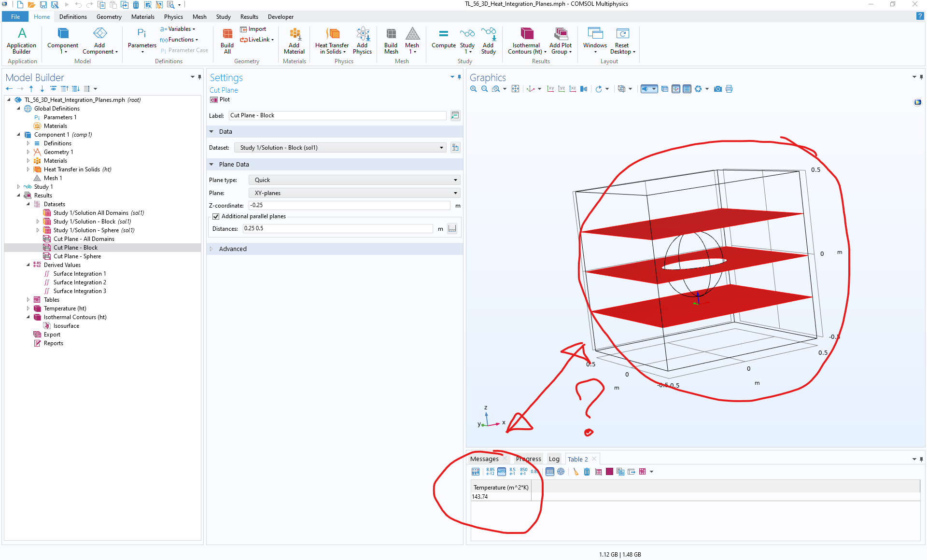Screen dimensions: 927x560
Task: Switch to the Log tab
Action: click(x=554, y=459)
